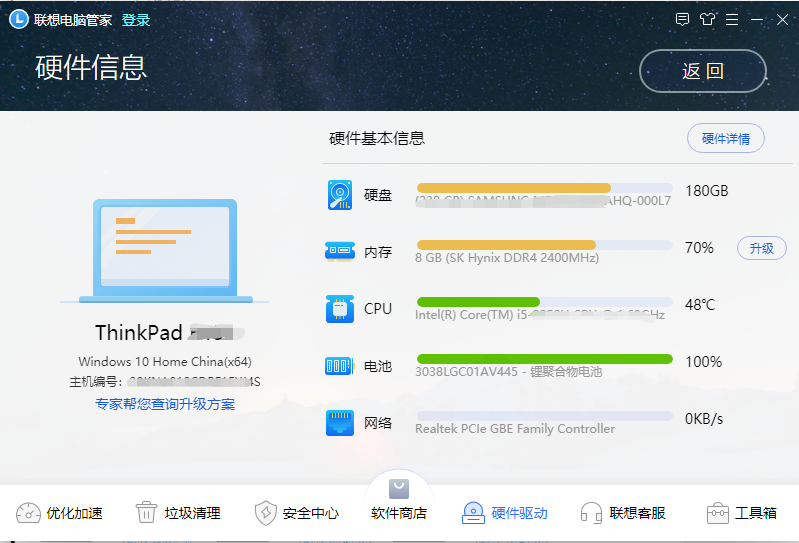Open the hamburger main menu
The height and width of the screenshot is (543, 799).
(x=733, y=19)
